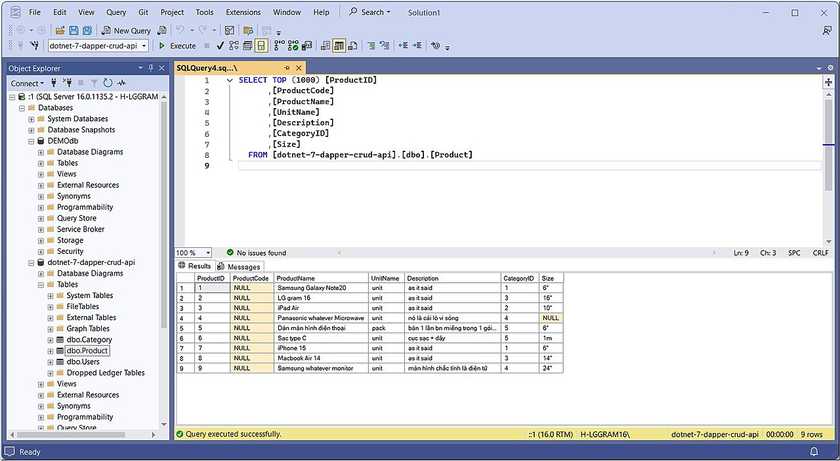Expand the Database Snapshots node

[x=31, y=130]
